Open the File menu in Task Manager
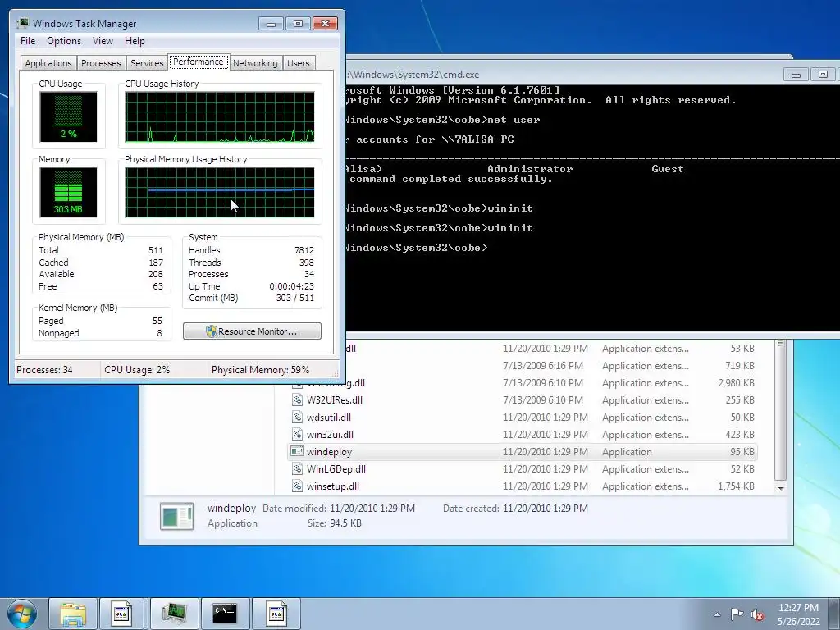840x630 pixels. (x=28, y=41)
